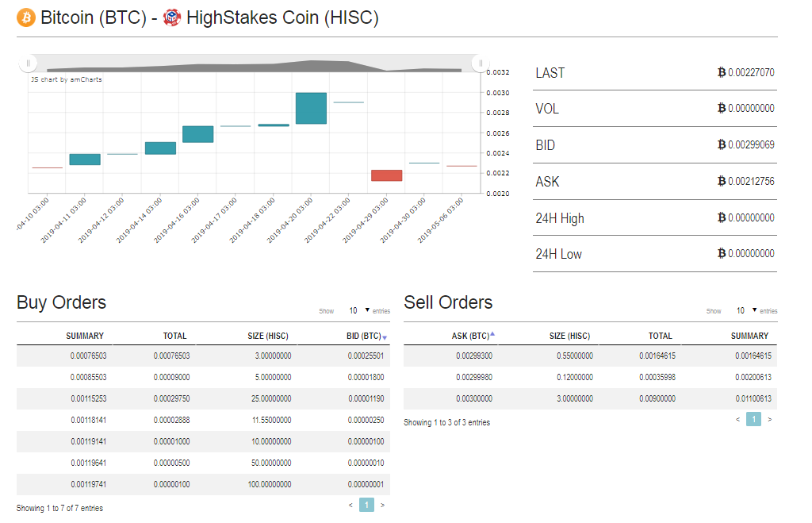The image size is (812, 523).
Task: Sort Sell Orders by SUMMARY column
Action: click(749, 336)
